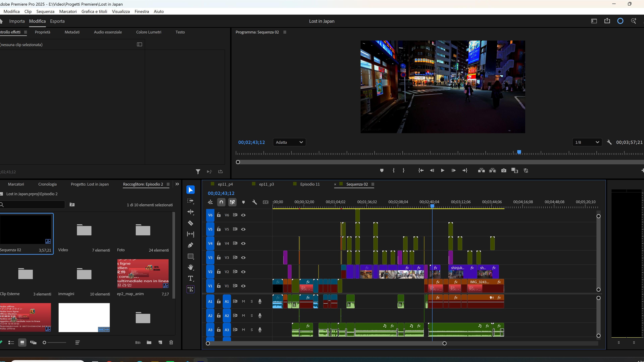Click Mark In button

point(393,170)
